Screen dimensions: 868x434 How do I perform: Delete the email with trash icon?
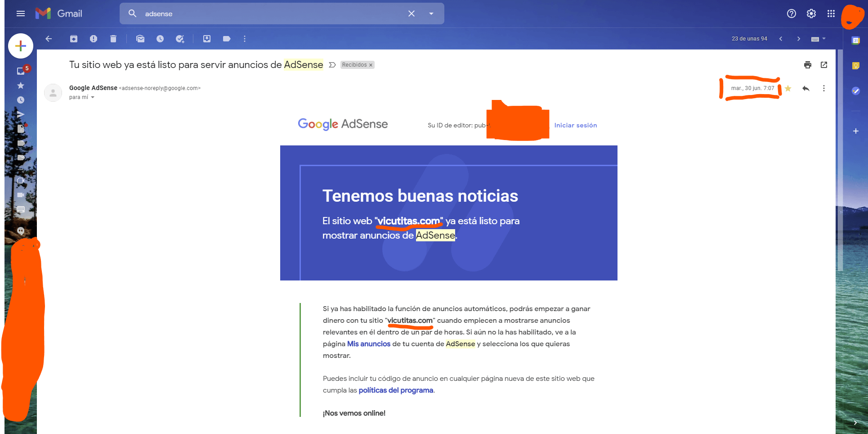click(113, 39)
